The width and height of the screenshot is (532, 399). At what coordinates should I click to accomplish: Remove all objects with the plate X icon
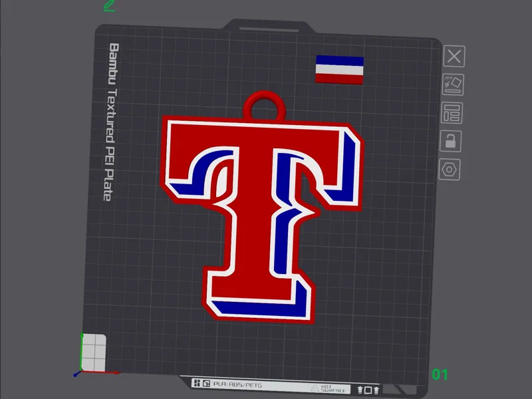click(454, 56)
